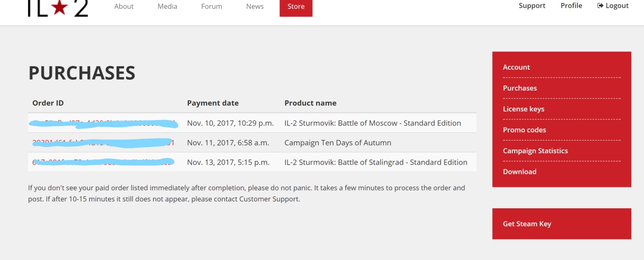The height and width of the screenshot is (260, 644).
Task: Open the About menu item
Action: coord(124,6)
